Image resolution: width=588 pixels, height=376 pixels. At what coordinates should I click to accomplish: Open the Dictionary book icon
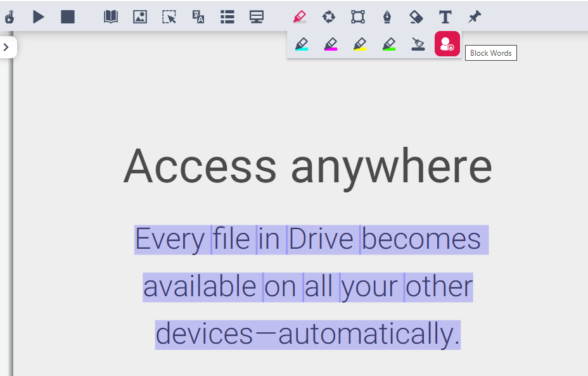coord(111,17)
